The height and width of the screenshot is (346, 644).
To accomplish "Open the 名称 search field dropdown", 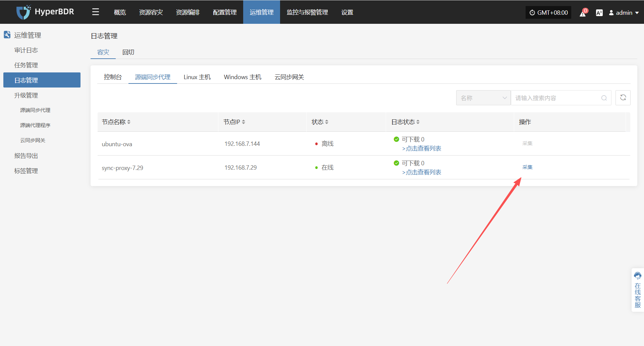I will pyautogui.click(x=483, y=98).
